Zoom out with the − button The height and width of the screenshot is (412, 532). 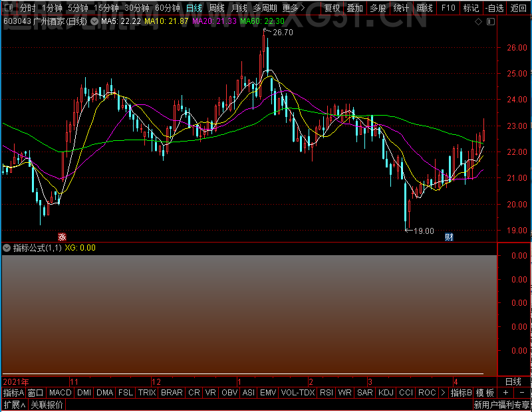click(522, 393)
